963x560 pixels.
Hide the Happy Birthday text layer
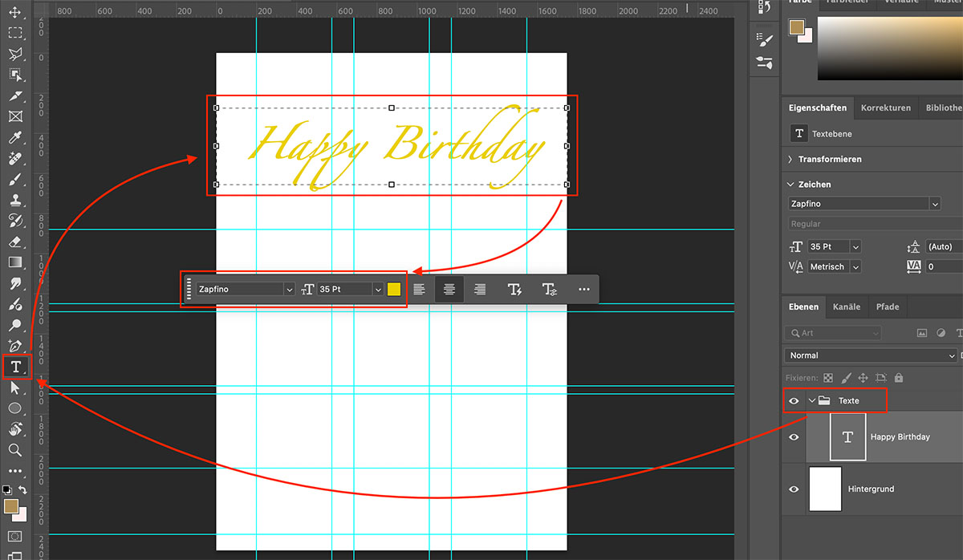coord(794,437)
